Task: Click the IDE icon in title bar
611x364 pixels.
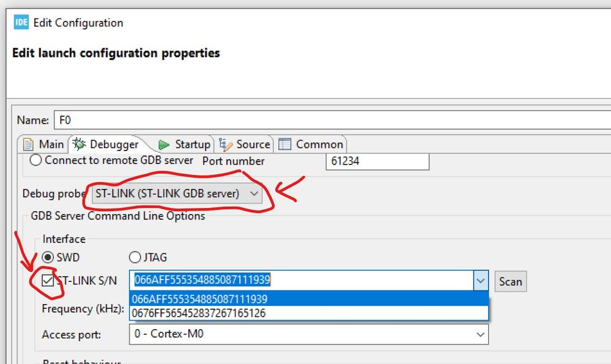Action: click(21, 22)
